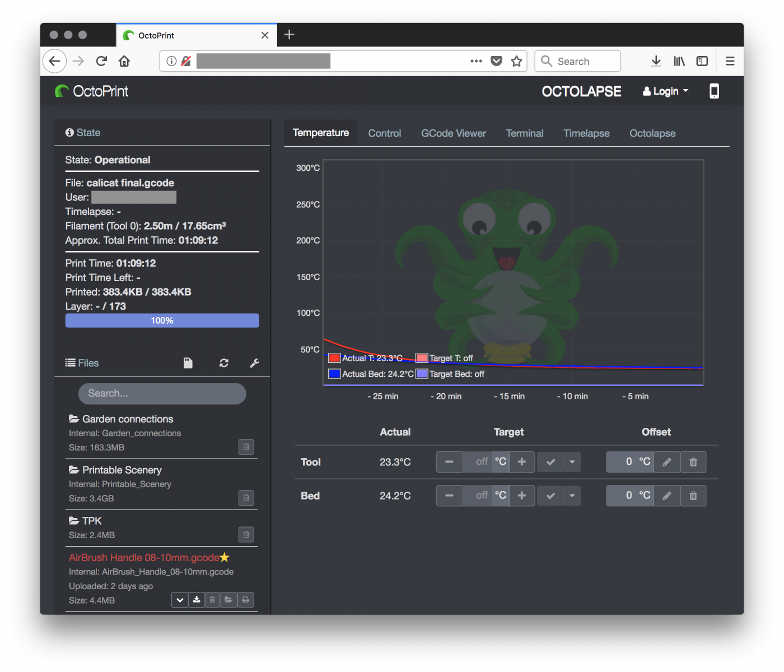Focus the browser Search box
The image size is (784, 672).
(x=578, y=61)
